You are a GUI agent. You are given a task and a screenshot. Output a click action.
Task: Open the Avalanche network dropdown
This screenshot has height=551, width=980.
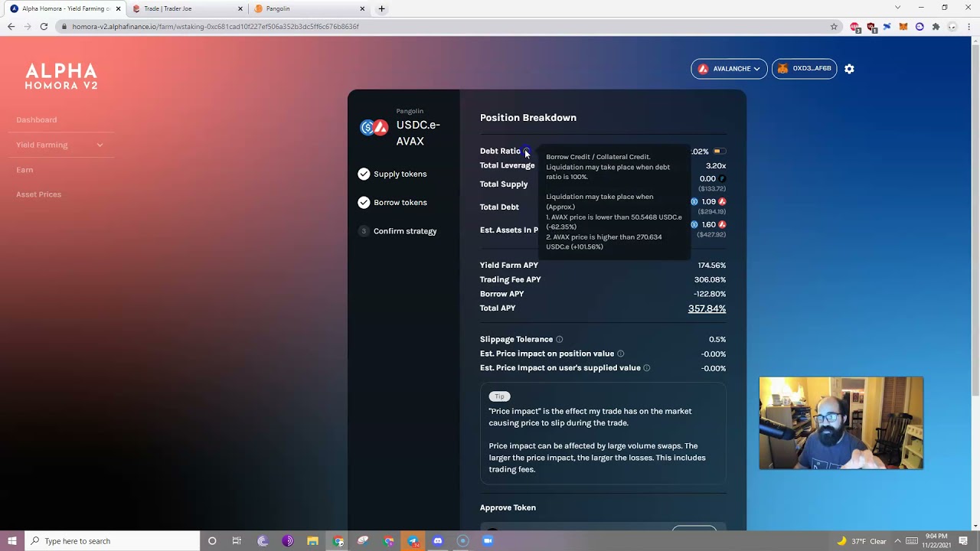tap(730, 69)
